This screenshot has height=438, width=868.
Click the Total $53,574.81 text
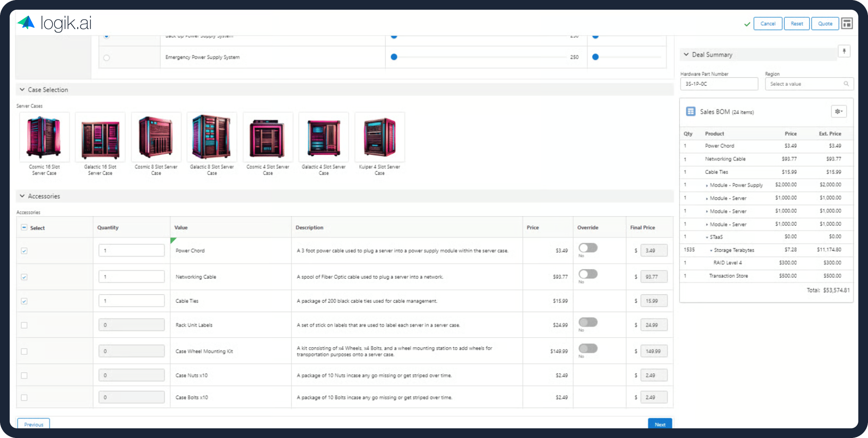tap(828, 290)
